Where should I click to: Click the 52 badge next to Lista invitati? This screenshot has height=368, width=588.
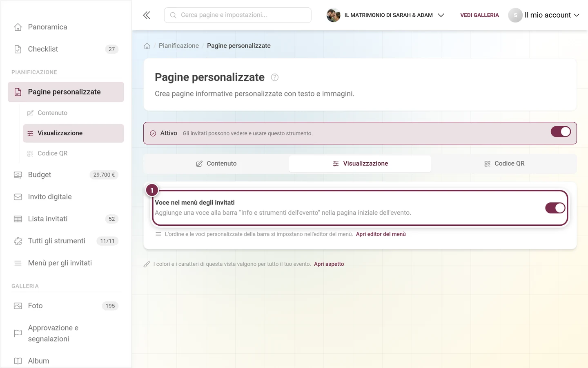tap(112, 219)
